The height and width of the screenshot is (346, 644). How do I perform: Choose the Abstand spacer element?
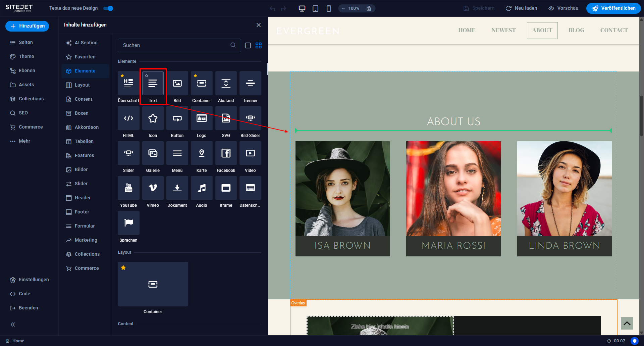tap(226, 83)
